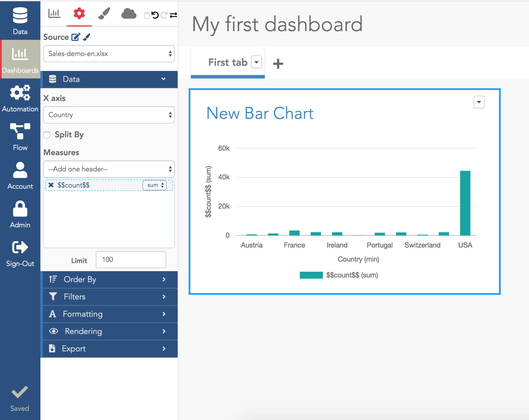Enable the Split By checkbox
The height and width of the screenshot is (420, 529).
[x=47, y=135]
